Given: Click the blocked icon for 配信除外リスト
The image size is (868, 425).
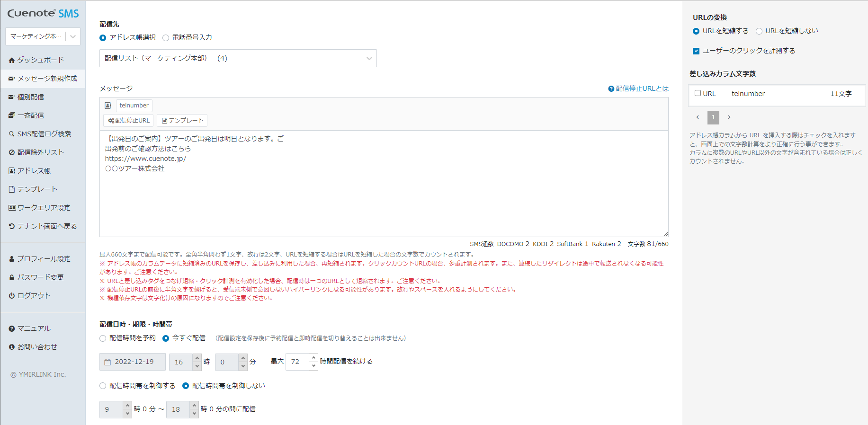Looking at the screenshot, I should pyautogui.click(x=12, y=152).
